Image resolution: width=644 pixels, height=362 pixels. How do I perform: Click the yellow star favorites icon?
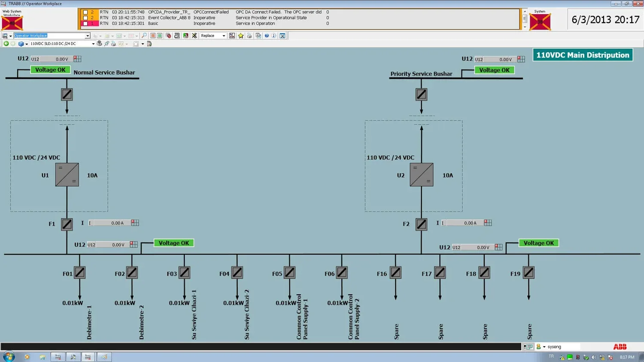[241, 36]
